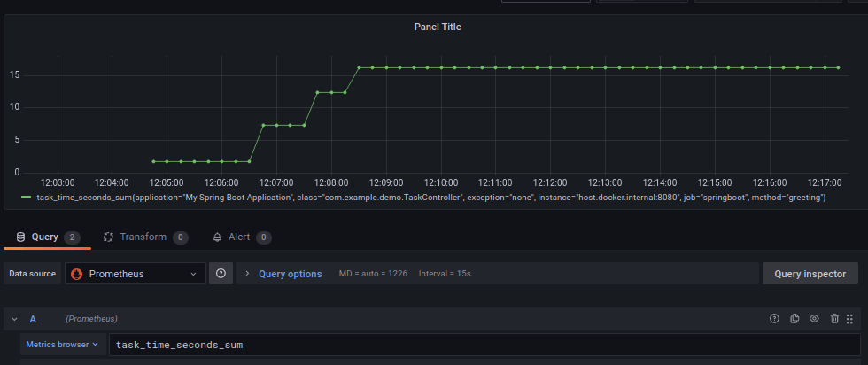This screenshot has height=365, width=868.
Task: Click the 15 y-axis value
Action: pos(14,75)
